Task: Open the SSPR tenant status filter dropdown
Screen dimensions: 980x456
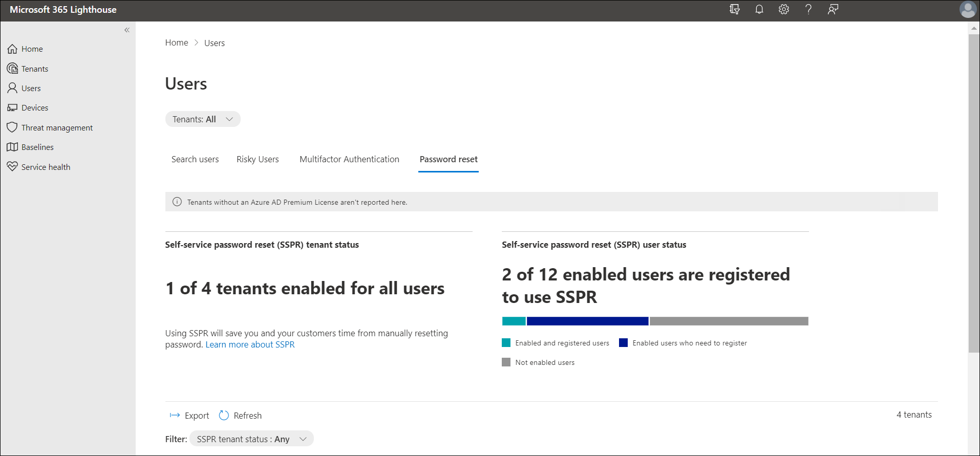Action: coord(251,439)
